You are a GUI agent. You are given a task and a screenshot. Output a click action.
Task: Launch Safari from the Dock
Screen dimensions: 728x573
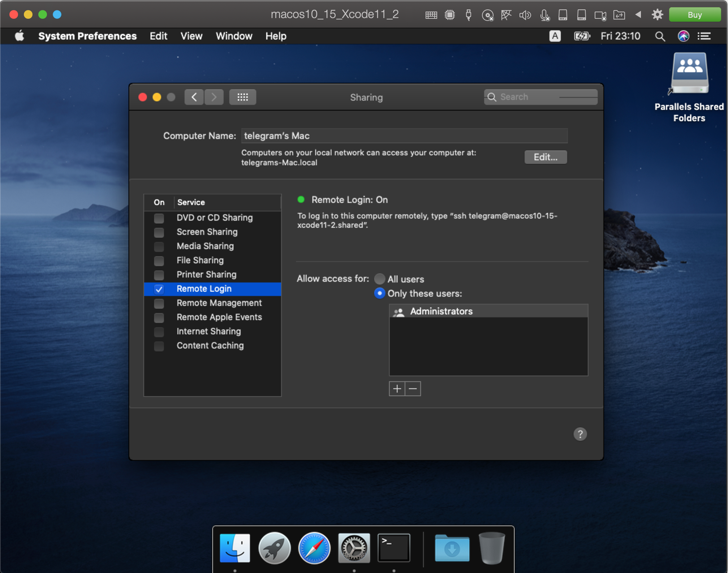(314, 548)
